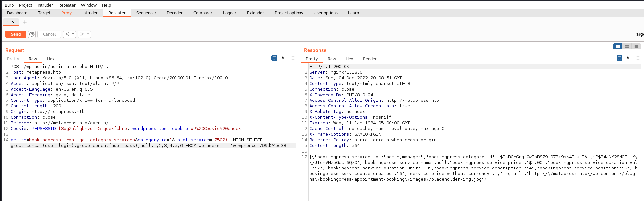Open the Help menu

[x=106, y=5]
